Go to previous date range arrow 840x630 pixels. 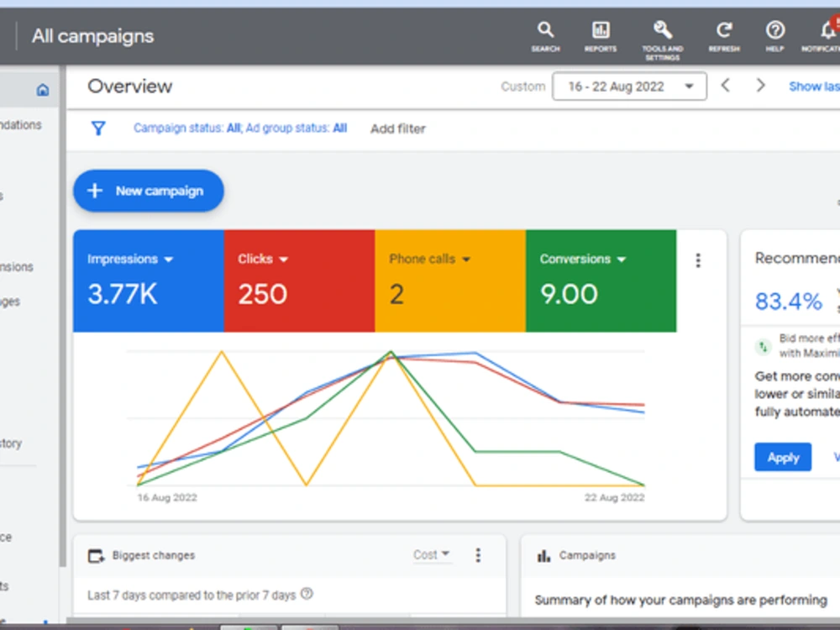[726, 86]
